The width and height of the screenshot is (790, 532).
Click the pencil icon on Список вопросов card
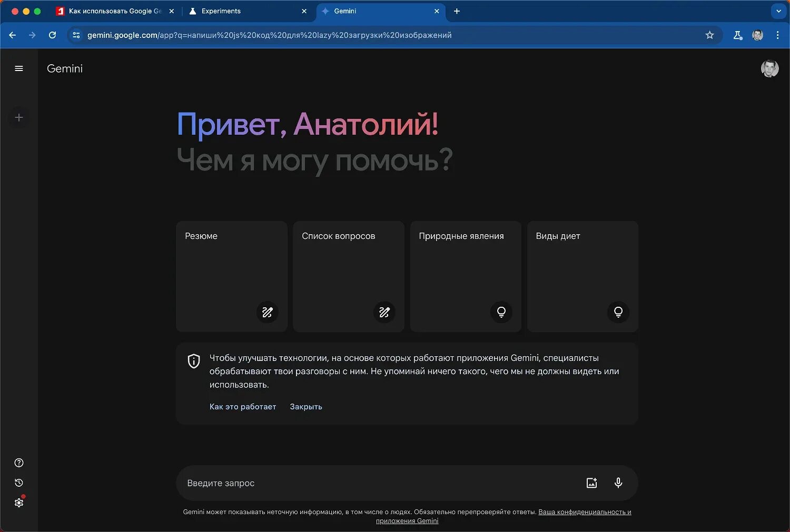(384, 313)
